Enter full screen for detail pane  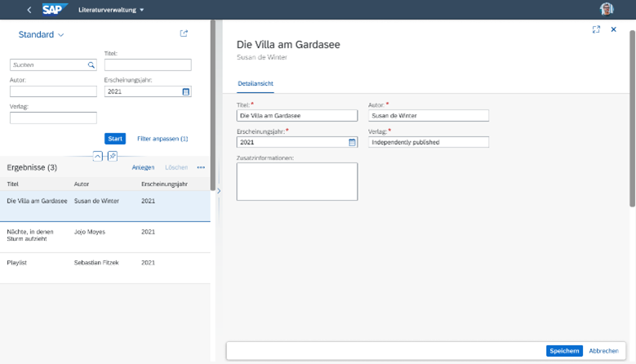point(596,29)
